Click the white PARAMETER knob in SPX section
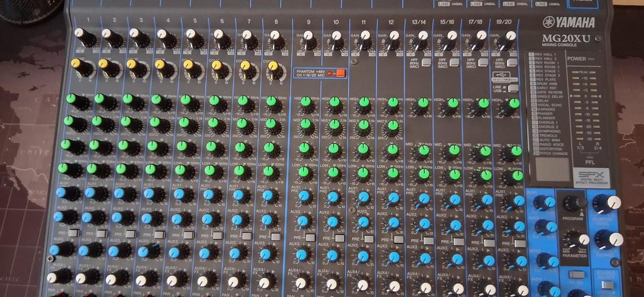This screenshot has height=297, width=644. pyautogui.click(x=582, y=239)
